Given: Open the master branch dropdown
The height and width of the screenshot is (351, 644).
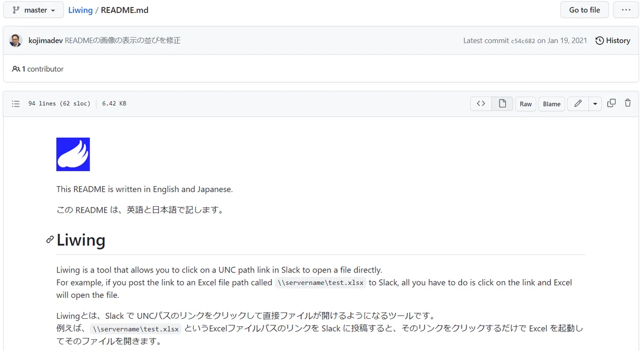Looking at the screenshot, I should 34,10.
